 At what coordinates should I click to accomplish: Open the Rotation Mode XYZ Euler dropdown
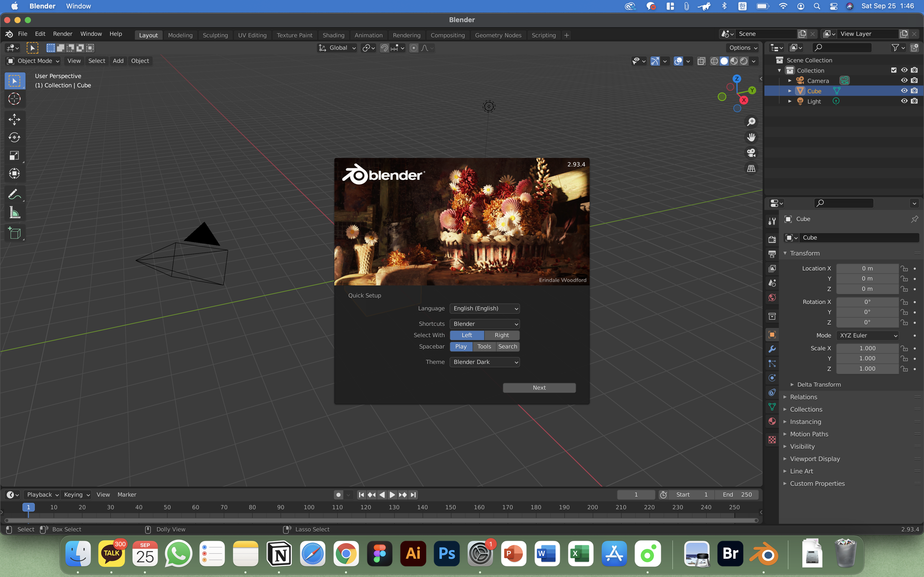click(x=868, y=335)
